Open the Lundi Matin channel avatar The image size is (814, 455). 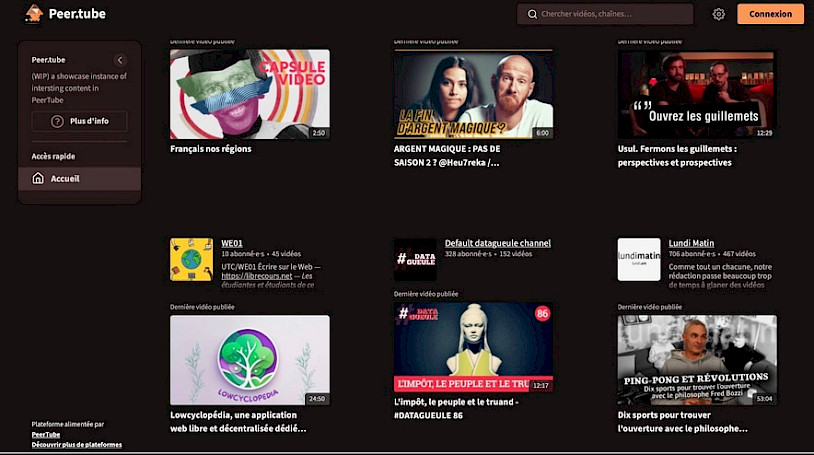[x=638, y=259]
